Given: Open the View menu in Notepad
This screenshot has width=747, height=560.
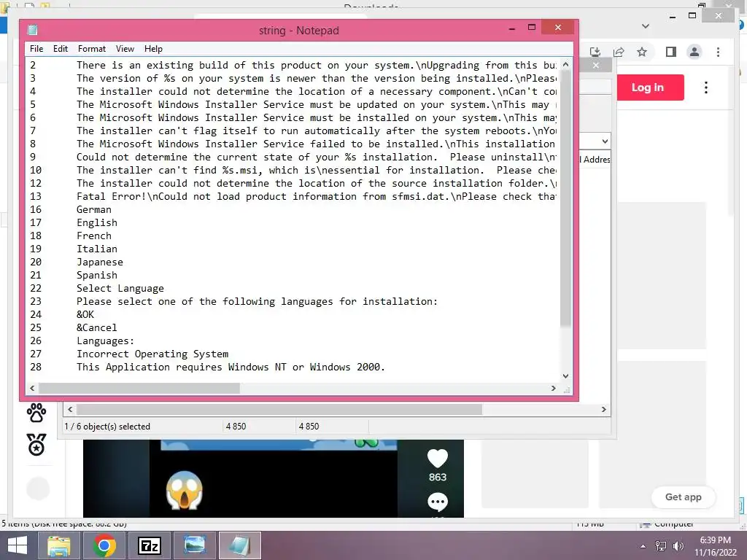Looking at the screenshot, I should click(125, 49).
